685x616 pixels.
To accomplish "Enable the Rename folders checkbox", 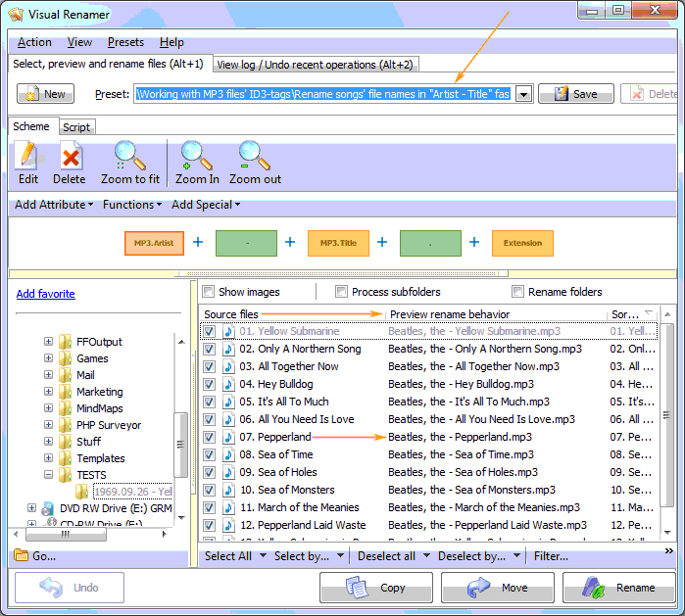I will (517, 292).
